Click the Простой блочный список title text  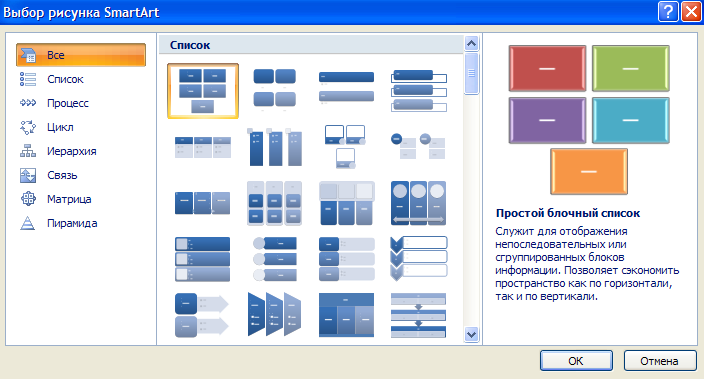[568, 213]
